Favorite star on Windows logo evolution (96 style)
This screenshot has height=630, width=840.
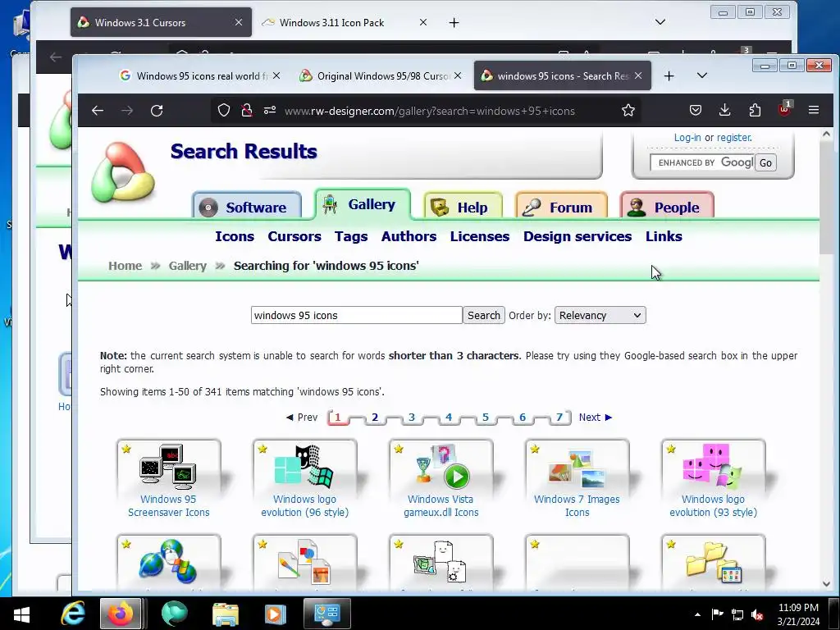262,449
